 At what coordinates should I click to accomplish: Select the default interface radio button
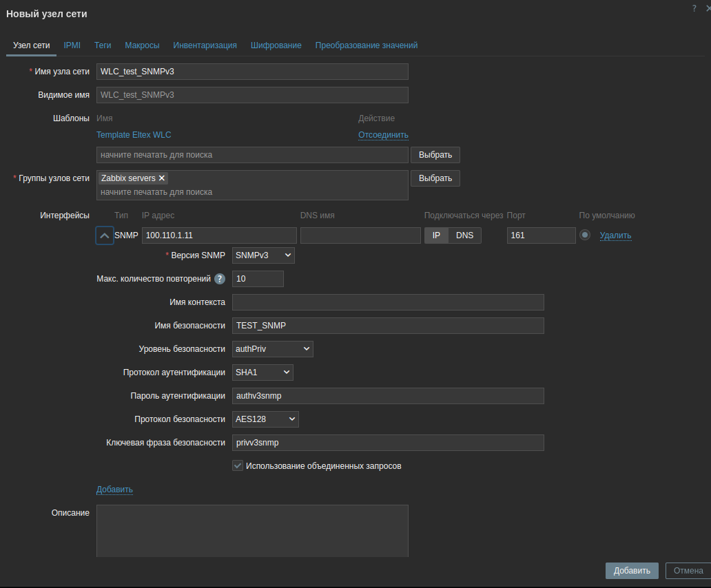(585, 235)
